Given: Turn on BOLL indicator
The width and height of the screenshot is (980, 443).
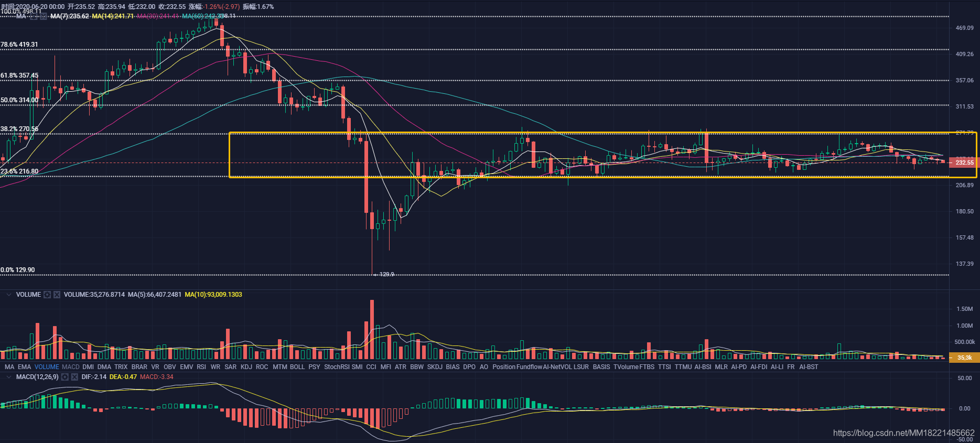Looking at the screenshot, I should click(297, 367).
